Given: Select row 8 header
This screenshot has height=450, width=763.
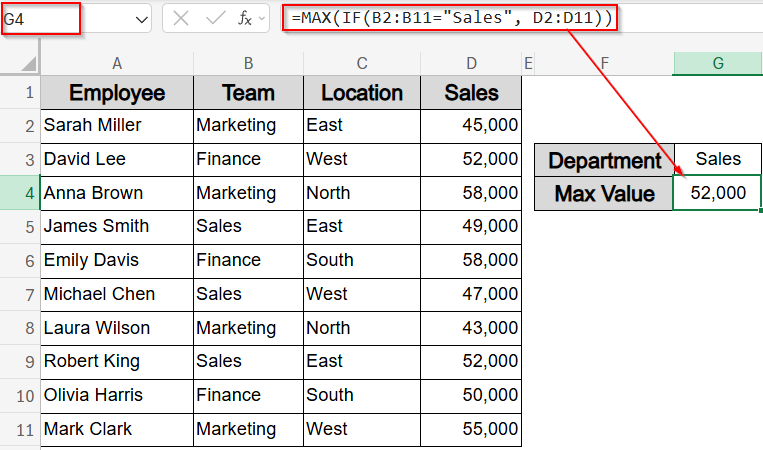Looking at the screenshot, I should 20,328.
